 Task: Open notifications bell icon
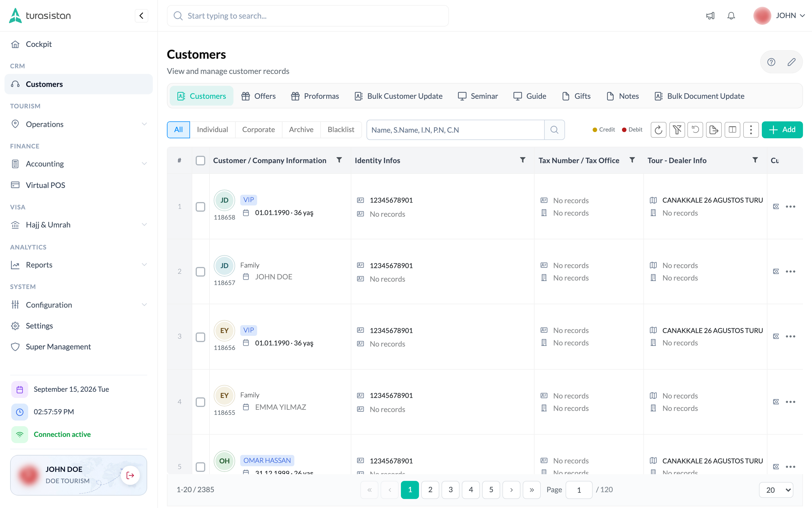click(x=731, y=16)
